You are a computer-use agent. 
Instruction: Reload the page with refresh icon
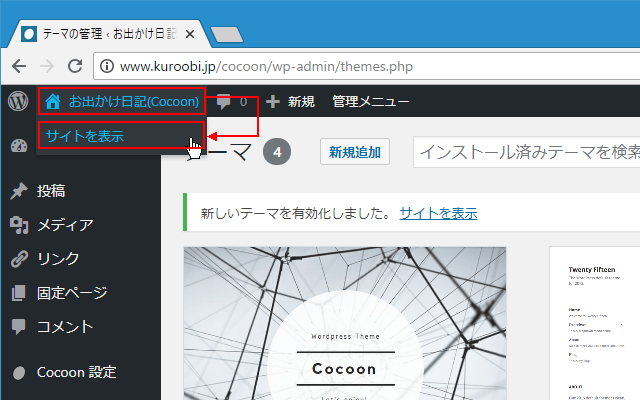pyautogui.click(x=75, y=66)
